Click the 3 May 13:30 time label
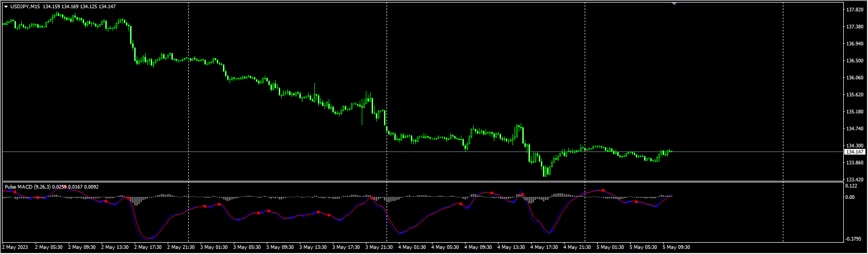This screenshot has height=254, width=868. (313, 247)
